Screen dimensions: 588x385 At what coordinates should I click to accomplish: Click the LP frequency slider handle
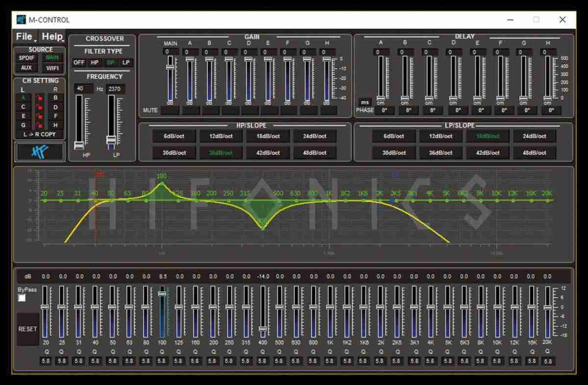111,140
